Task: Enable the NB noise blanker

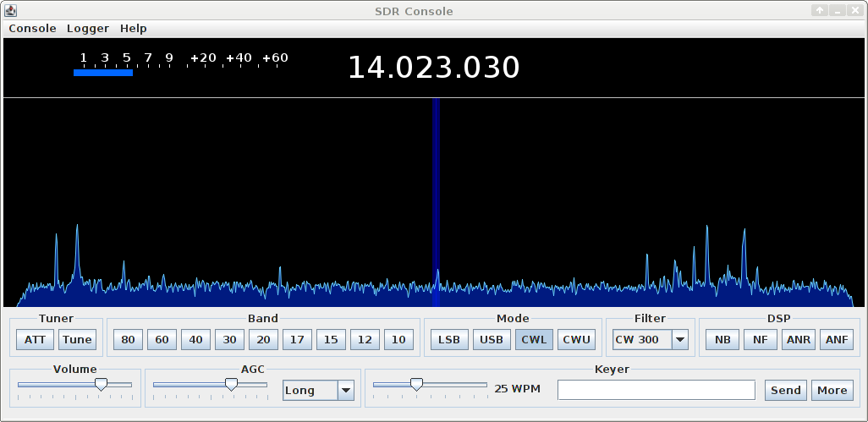Action: click(722, 340)
